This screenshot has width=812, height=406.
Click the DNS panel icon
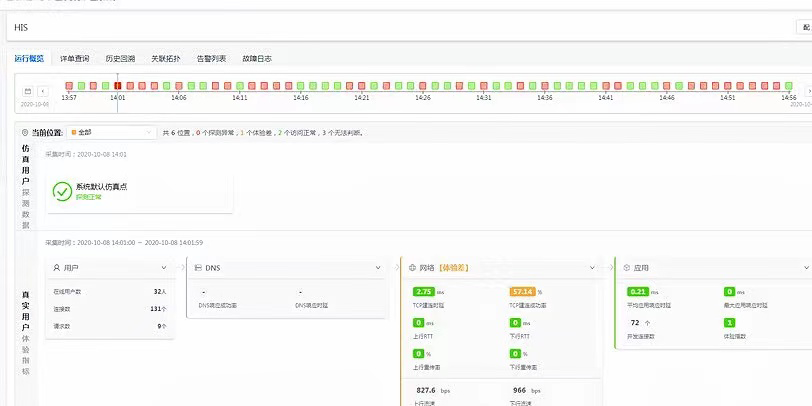(198, 268)
